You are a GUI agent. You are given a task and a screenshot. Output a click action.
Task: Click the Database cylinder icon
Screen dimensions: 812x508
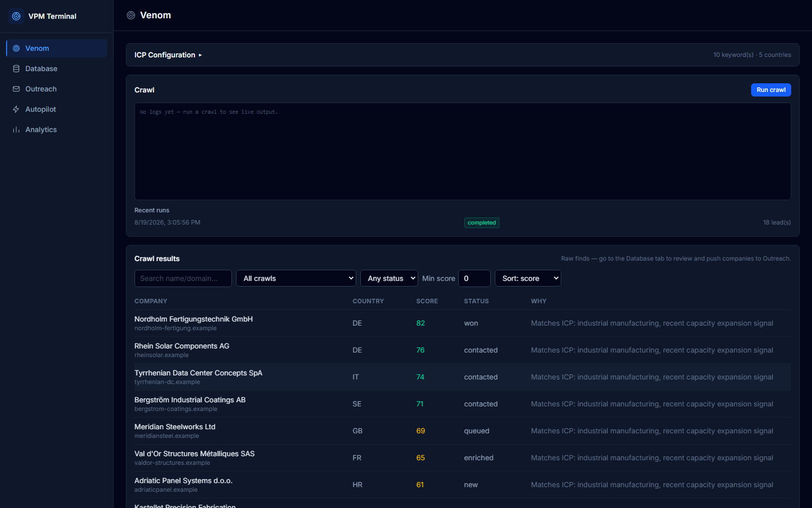16,69
